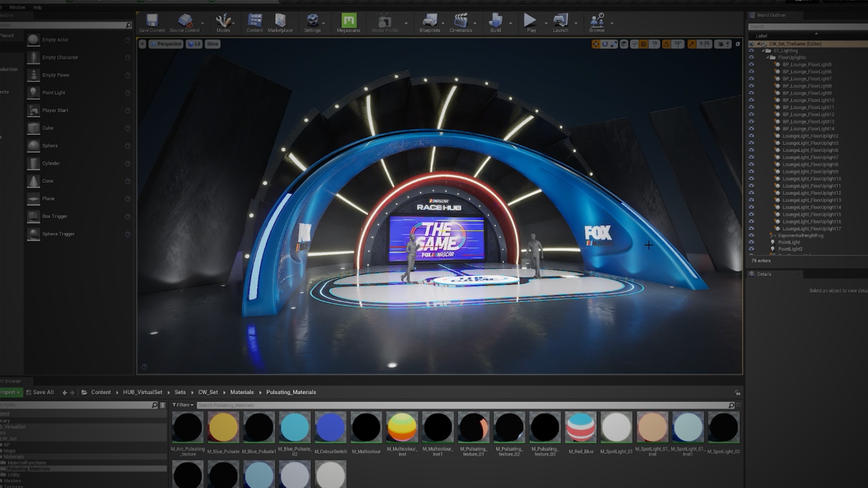Screen dimensions: 868x488
Task: Click the Materials breadcrumb
Action: pos(242,392)
